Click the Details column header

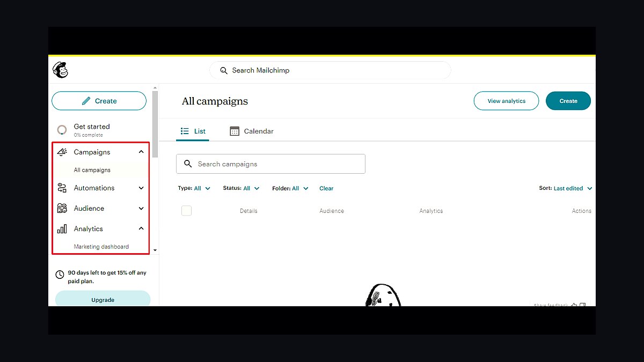click(x=248, y=211)
